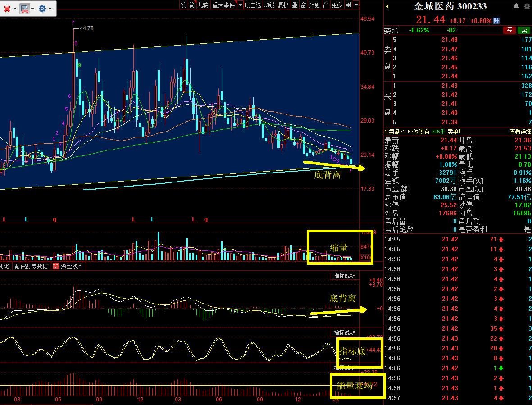The width and height of the screenshot is (532, 405).
Task: Open the 更多 more menu
Action: pos(337,5)
